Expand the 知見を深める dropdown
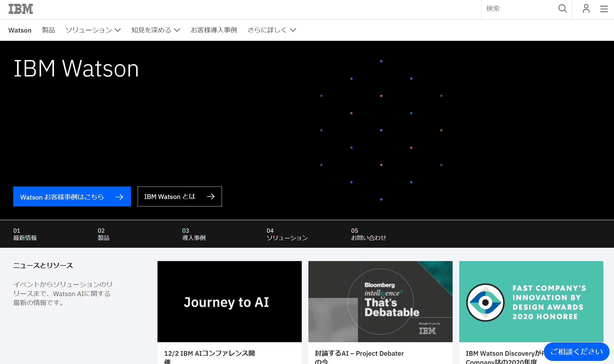The width and height of the screenshot is (614, 364). tap(156, 30)
